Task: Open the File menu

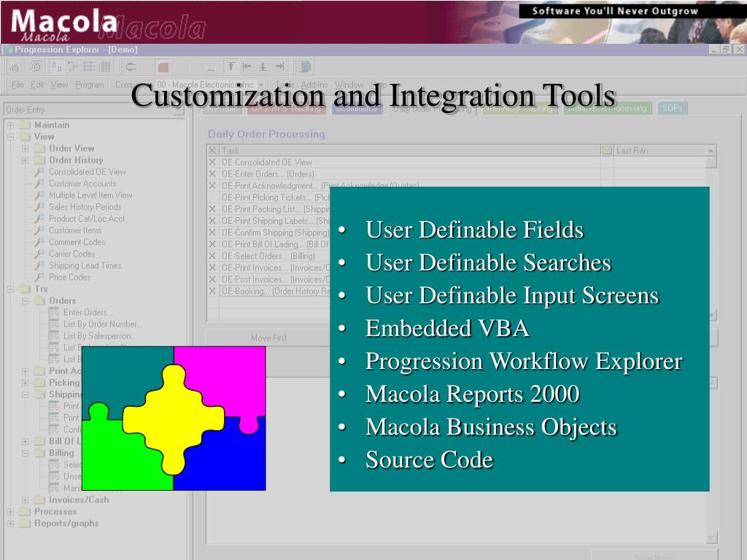Action: coord(18,85)
